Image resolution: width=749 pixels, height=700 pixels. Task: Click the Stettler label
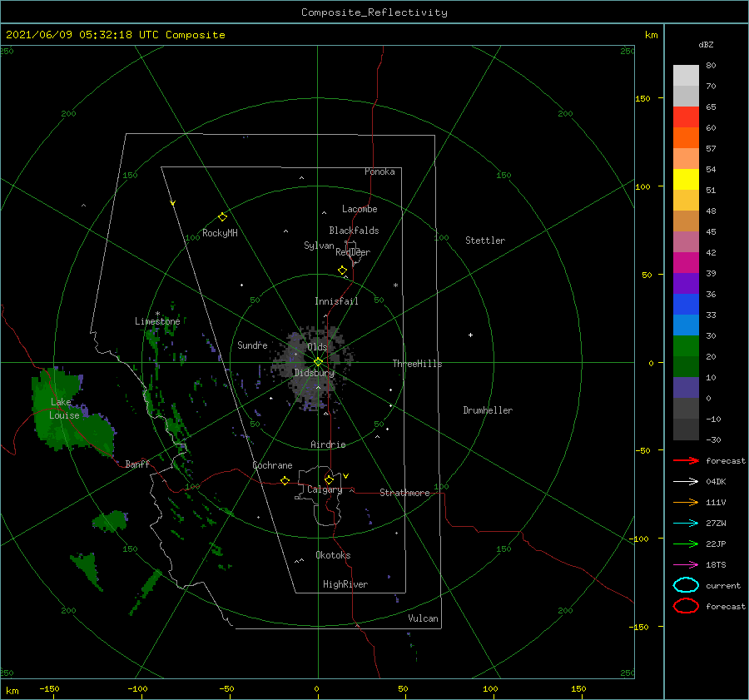click(x=485, y=241)
